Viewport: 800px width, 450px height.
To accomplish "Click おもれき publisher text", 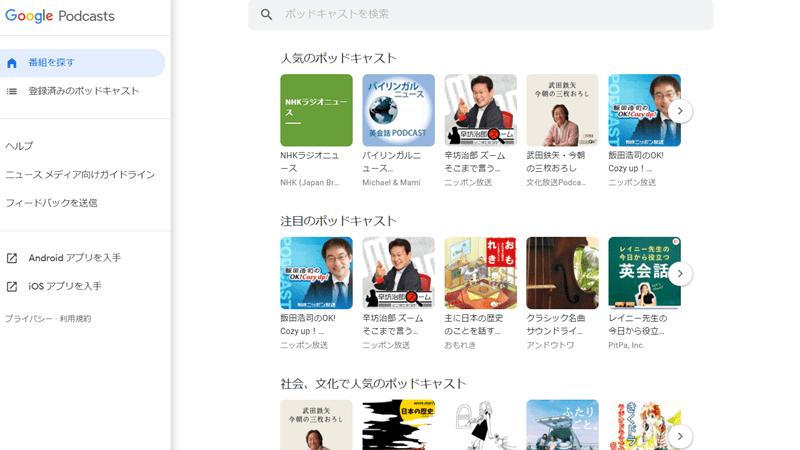I will [460, 345].
